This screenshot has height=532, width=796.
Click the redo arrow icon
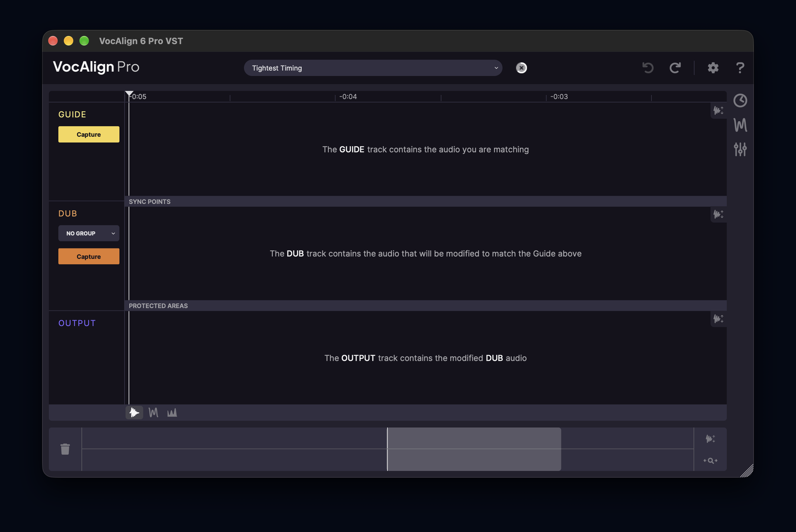[x=675, y=68]
